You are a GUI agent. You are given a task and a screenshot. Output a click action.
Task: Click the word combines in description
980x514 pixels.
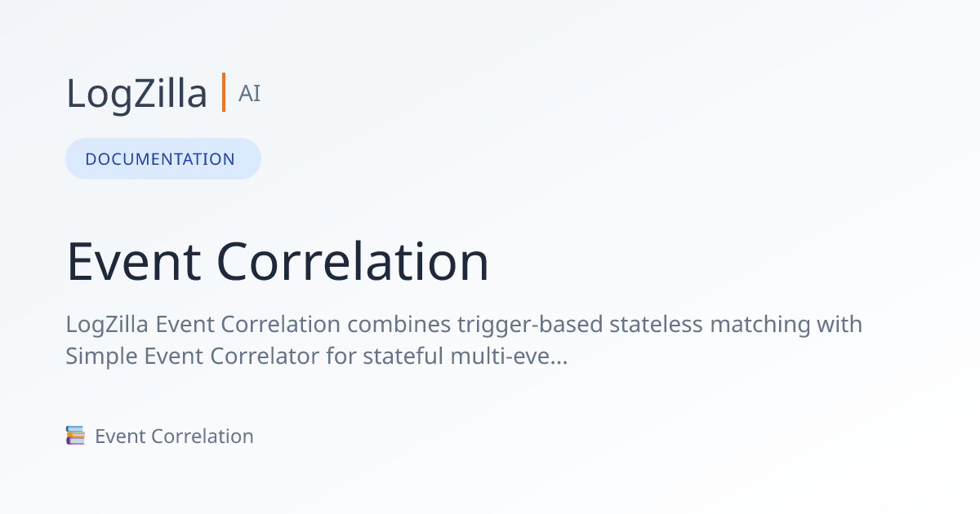(x=399, y=325)
